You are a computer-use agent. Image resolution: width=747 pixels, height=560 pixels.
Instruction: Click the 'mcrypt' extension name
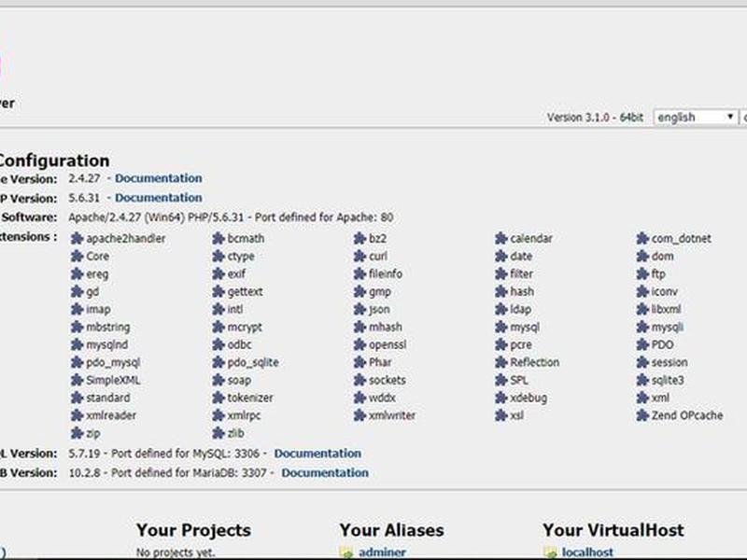[245, 328]
